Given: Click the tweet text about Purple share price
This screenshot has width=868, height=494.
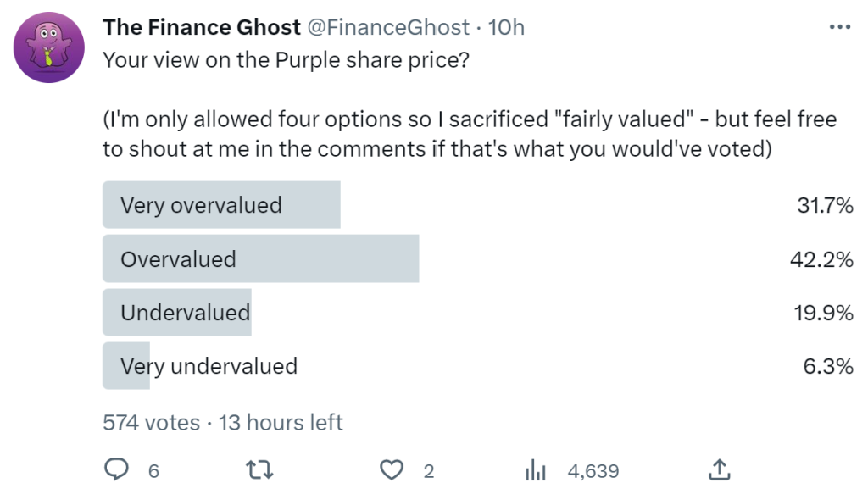Looking at the screenshot, I should (282, 61).
